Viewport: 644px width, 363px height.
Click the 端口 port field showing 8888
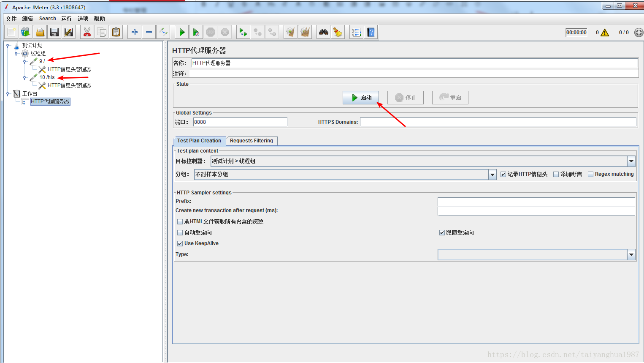pyautogui.click(x=240, y=122)
